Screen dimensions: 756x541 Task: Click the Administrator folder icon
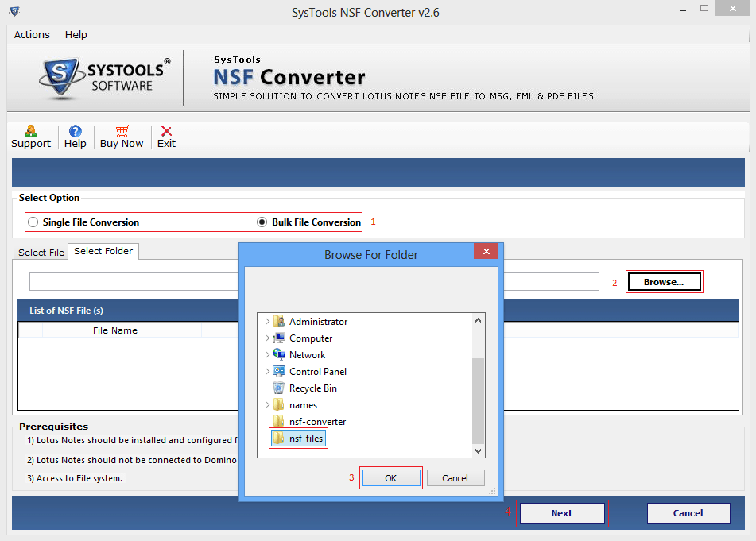279,321
